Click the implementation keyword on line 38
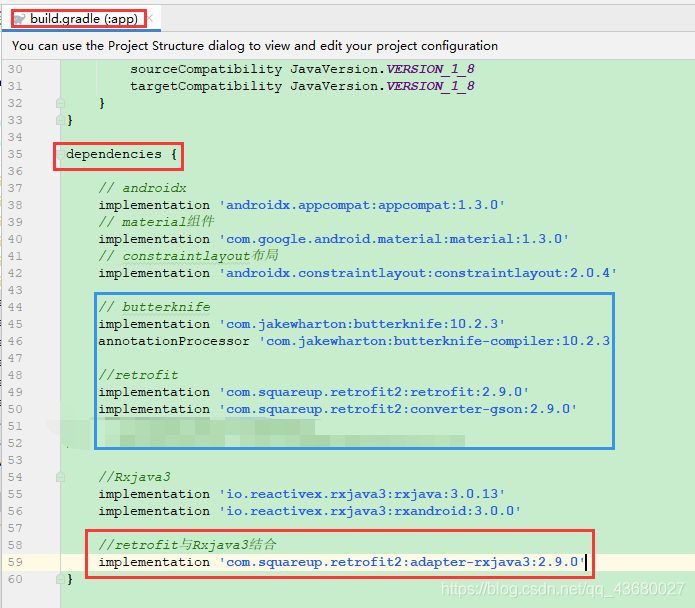This screenshot has height=608, width=695. click(154, 205)
